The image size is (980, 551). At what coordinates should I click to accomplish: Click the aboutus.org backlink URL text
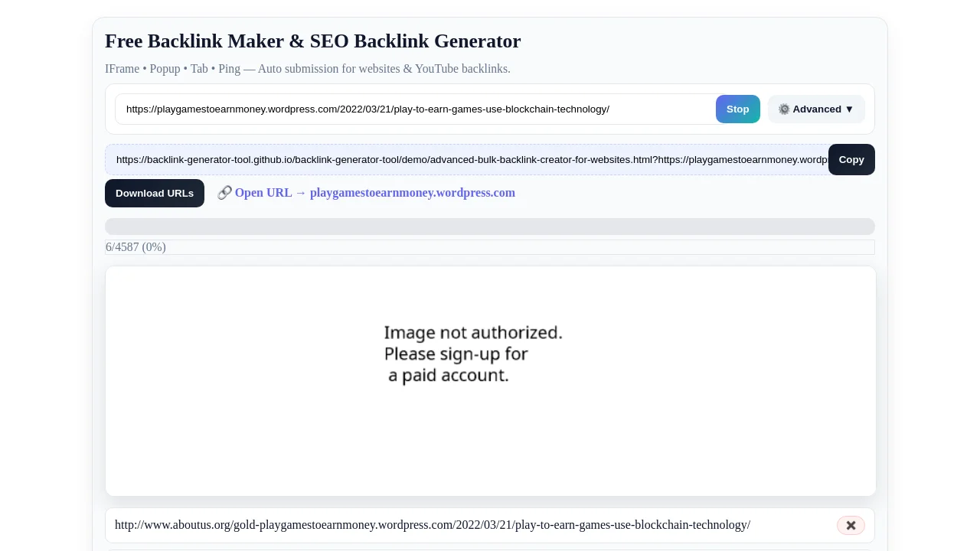(433, 525)
